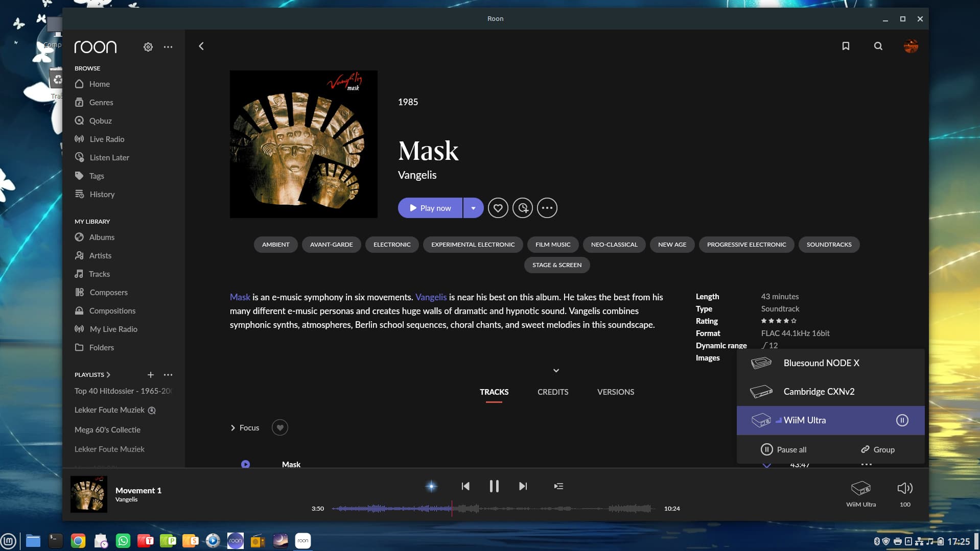Seek in the waveform progress bar
This screenshot has height=551, width=980.
pos(494,509)
